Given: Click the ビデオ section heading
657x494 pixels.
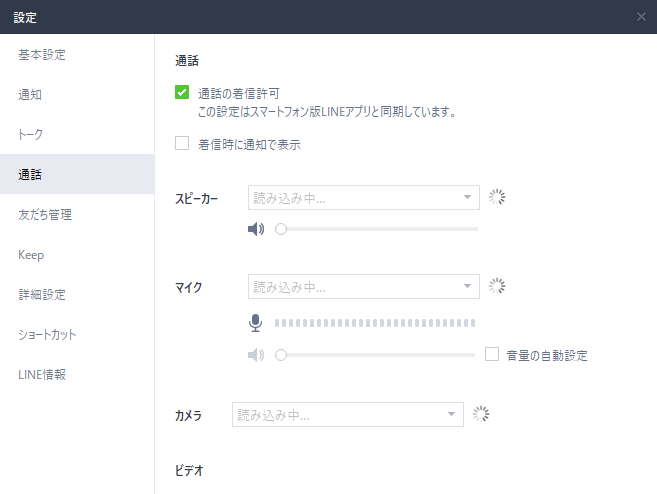Looking at the screenshot, I should click(x=189, y=471).
